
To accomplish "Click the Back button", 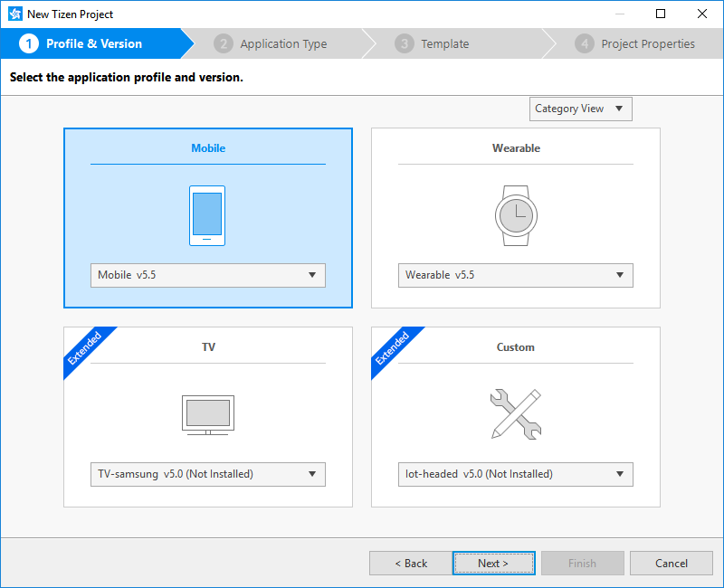I will 410,563.
